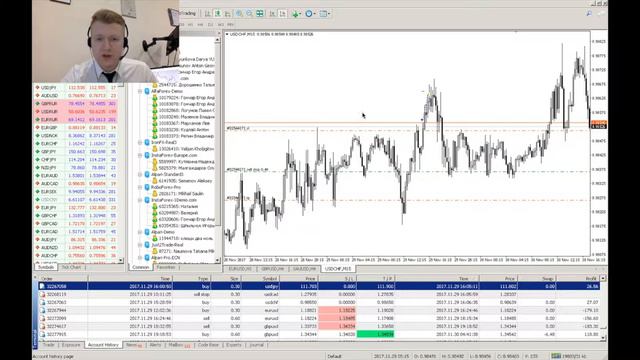The width and height of the screenshot is (640, 360).
Task: Open the Alerts tab in Terminal
Action: tap(155, 345)
